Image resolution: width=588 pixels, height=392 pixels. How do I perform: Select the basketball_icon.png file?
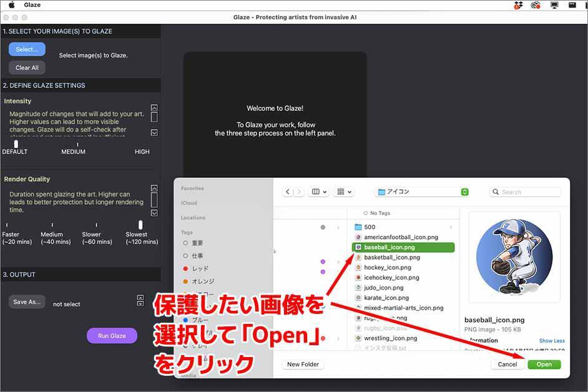391,257
